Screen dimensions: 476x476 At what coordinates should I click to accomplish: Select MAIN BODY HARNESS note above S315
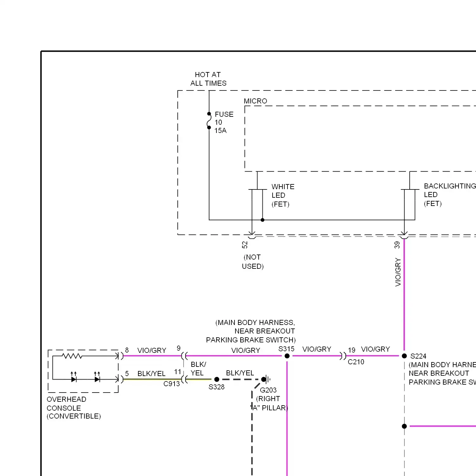[251, 331]
